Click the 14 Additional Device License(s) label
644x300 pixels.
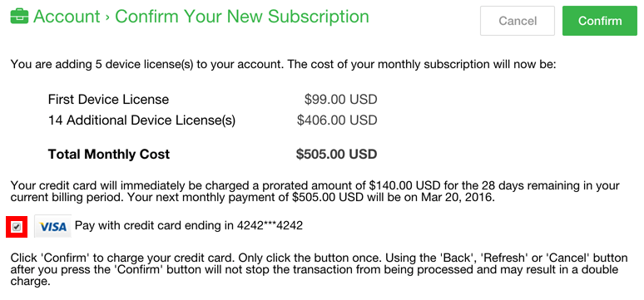click(x=141, y=120)
